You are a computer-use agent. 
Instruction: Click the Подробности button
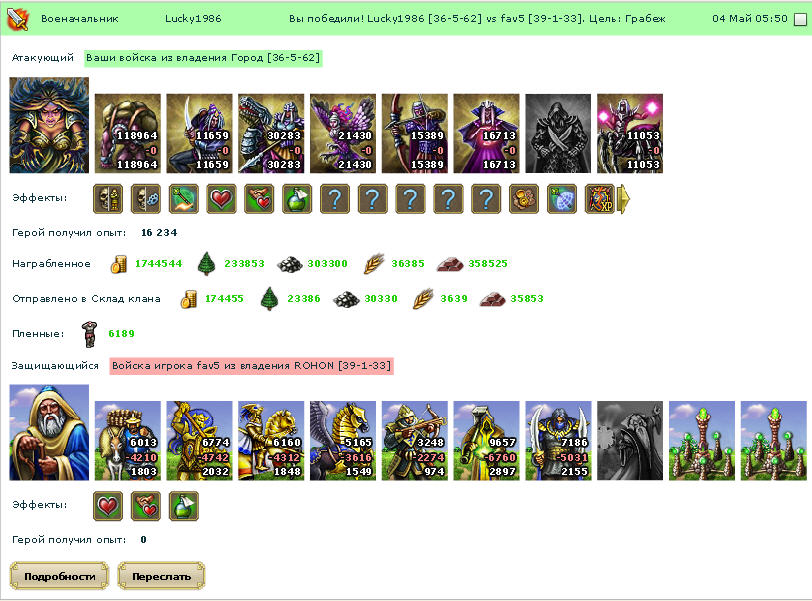pyautogui.click(x=60, y=576)
